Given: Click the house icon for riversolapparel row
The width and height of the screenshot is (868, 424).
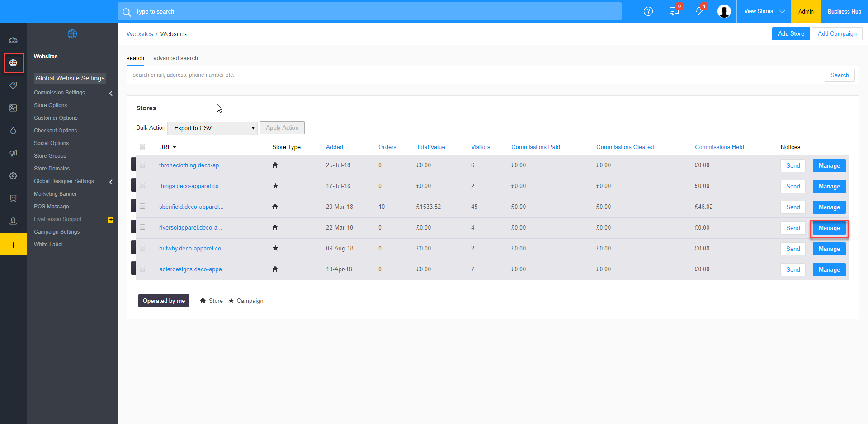Looking at the screenshot, I should coord(275,227).
